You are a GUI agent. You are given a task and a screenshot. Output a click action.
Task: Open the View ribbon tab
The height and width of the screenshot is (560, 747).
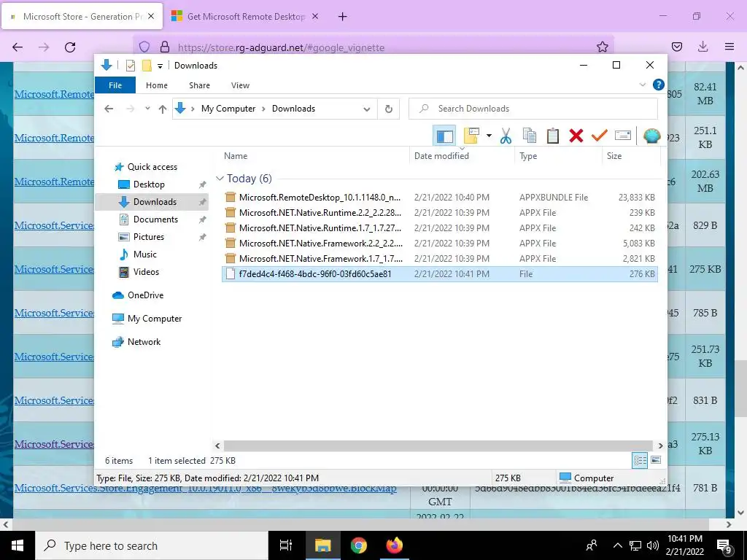[240, 85]
